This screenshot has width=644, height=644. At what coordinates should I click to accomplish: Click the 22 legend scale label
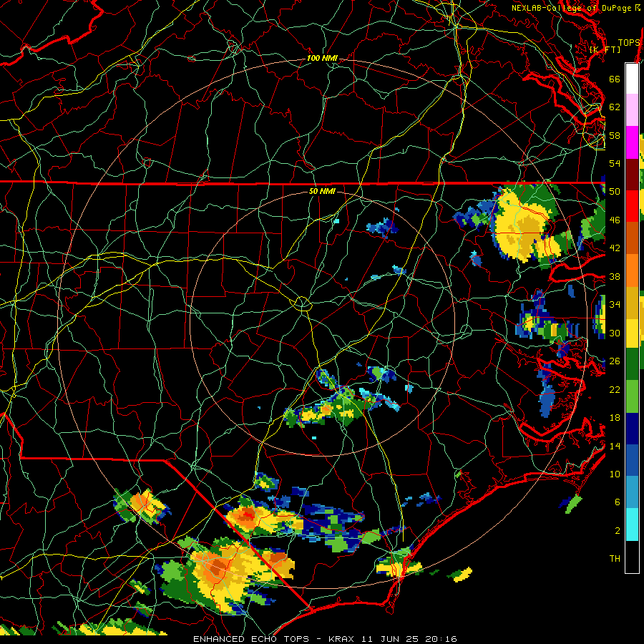[615, 389]
